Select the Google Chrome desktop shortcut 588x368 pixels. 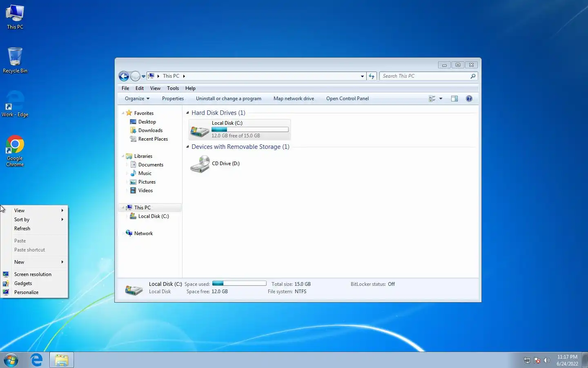15,151
